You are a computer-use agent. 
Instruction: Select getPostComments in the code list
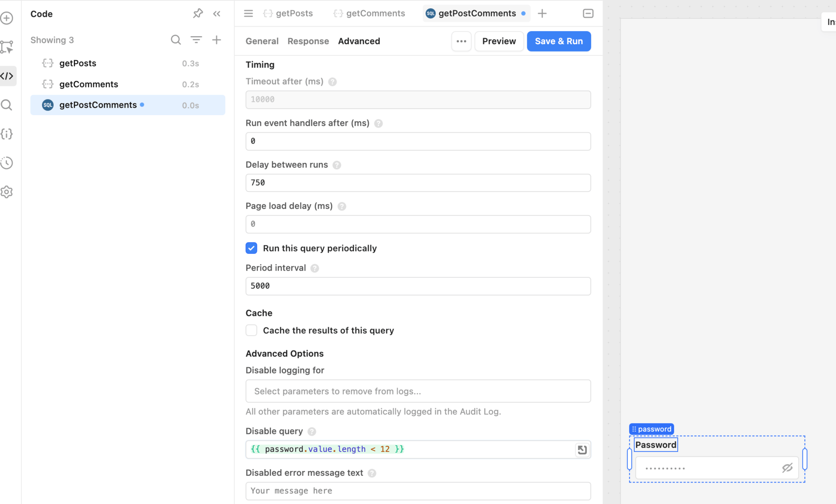(x=128, y=105)
